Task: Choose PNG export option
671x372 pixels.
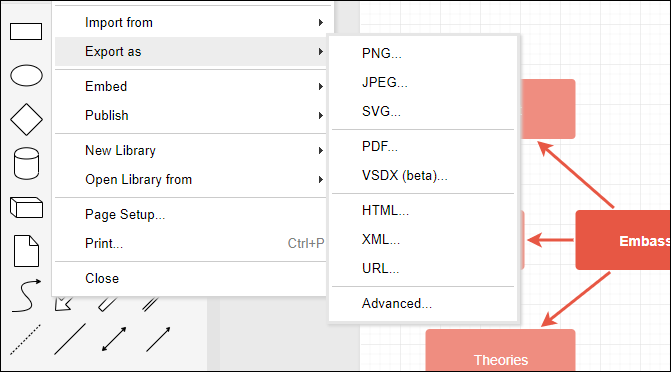Action: 423,53
